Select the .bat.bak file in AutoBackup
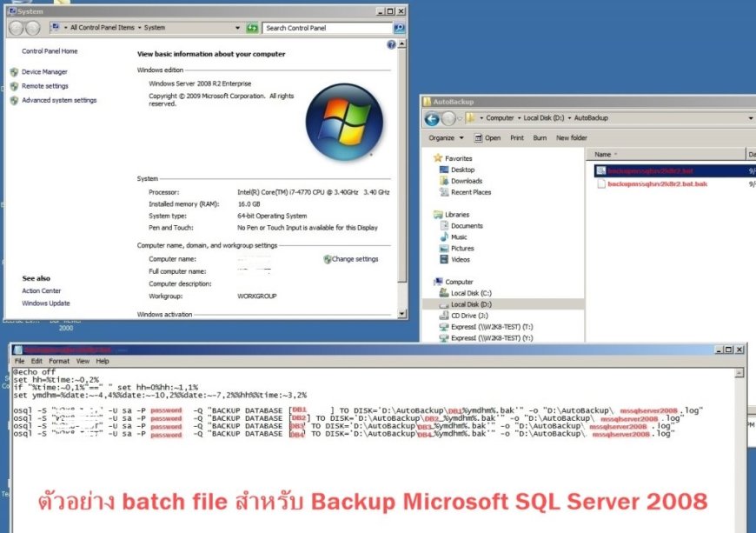The image size is (756, 533). click(657, 183)
